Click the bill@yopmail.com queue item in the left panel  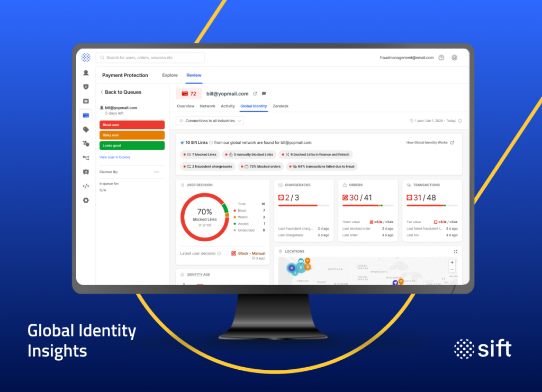click(119, 110)
